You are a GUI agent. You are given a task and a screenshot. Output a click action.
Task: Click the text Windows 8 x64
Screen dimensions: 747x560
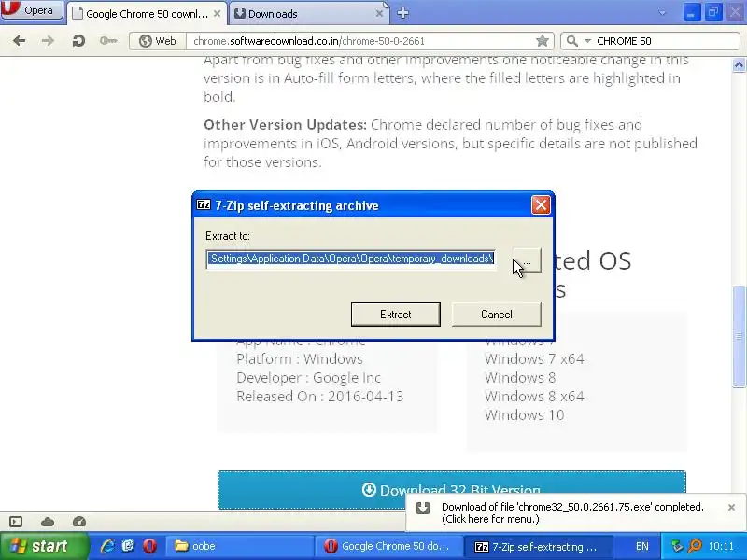coord(534,396)
